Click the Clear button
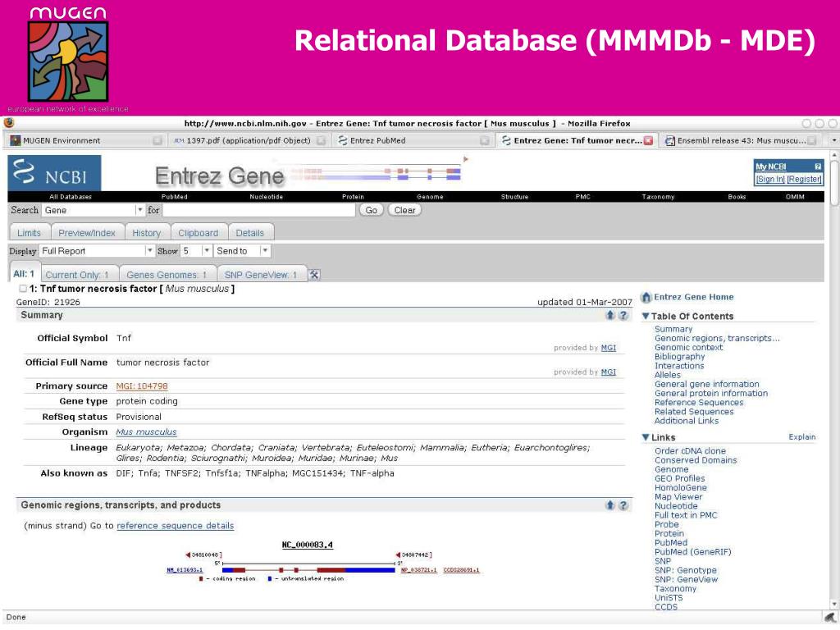The width and height of the screenshot is (840, 630). point(404,210)
